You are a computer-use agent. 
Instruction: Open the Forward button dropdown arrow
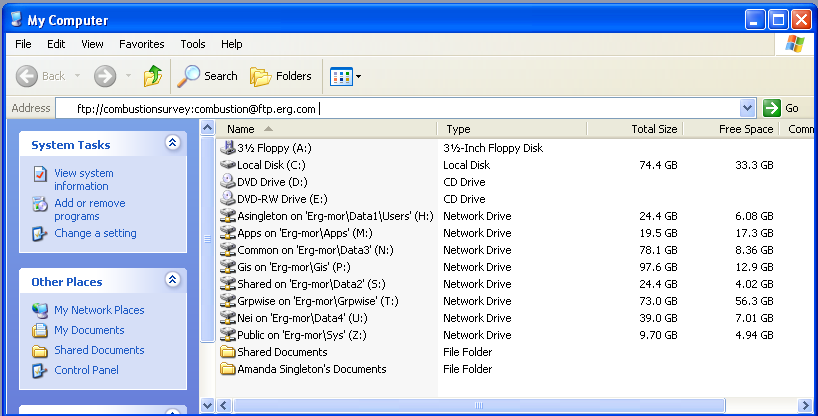click(127, 76)
